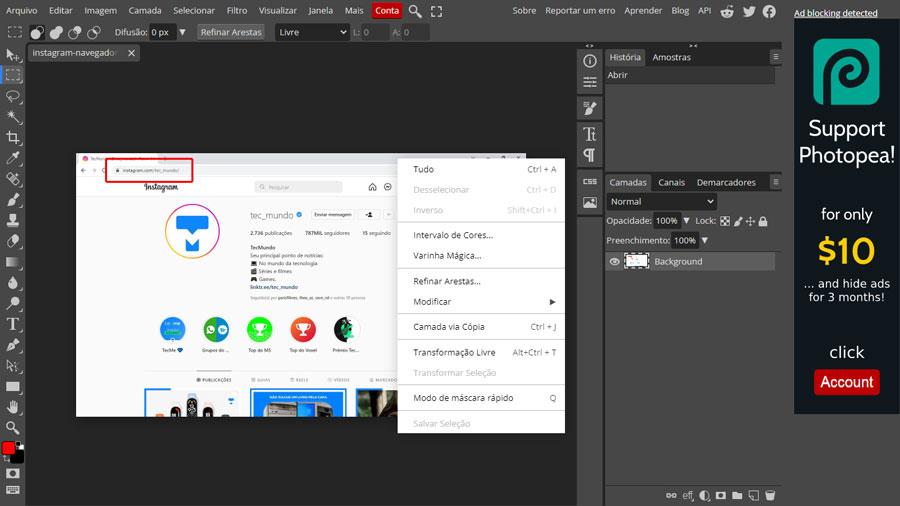
Task: Select the Eraser tool
Action: tap(12, 241)
